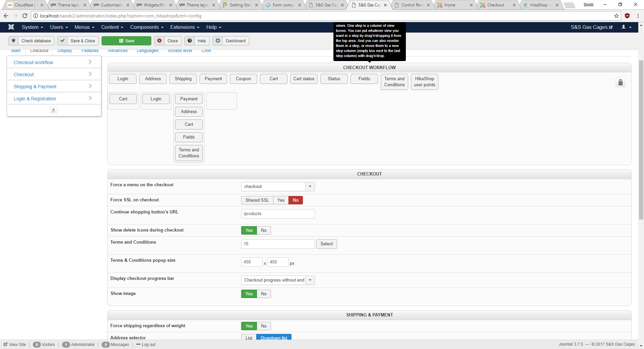Open Display checkout progress bar dropdown
Image resolution: width=644 pixels, height=349 pixels.
278,280
